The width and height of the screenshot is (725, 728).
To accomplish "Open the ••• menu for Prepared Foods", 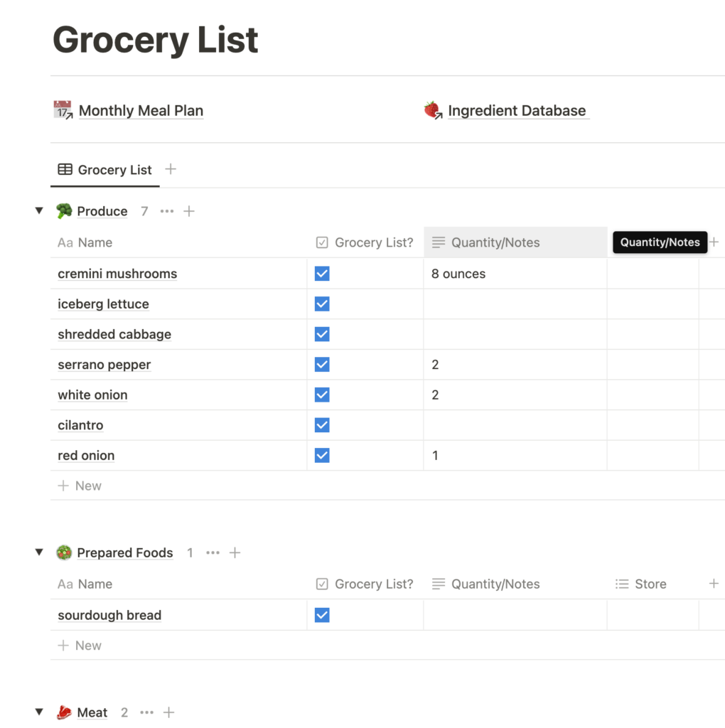I will coord(213,552).
